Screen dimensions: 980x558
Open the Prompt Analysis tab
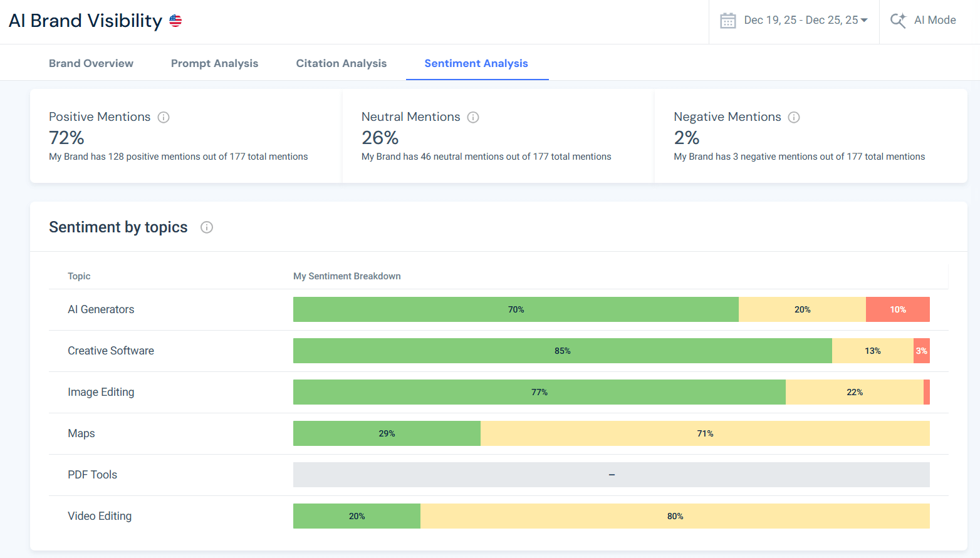click(214, 63)
